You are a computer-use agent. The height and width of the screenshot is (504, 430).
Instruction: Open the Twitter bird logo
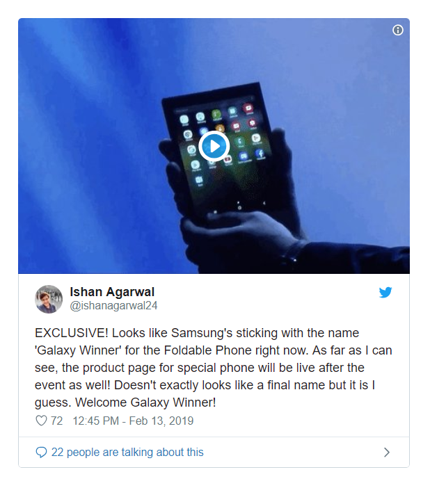click(x=385, y=292)
